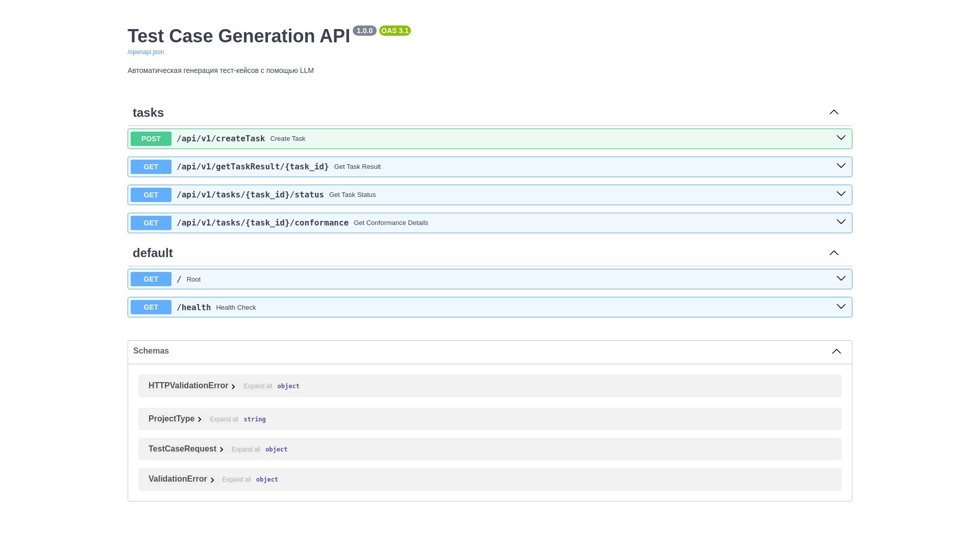980x551 pixels.
Task: Click the Test Case Generation API title
Action: tap(239, 36)
